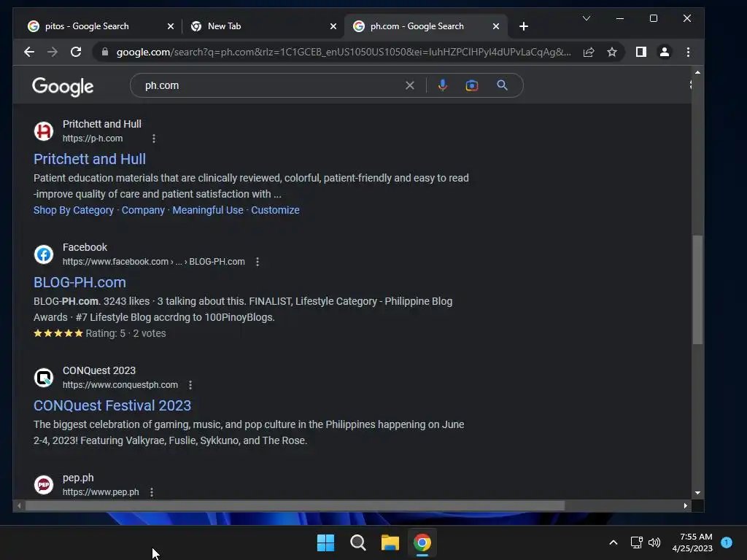Click Facebook favicon in result
This screenshot has width=747, height=560.
[44, 254]
